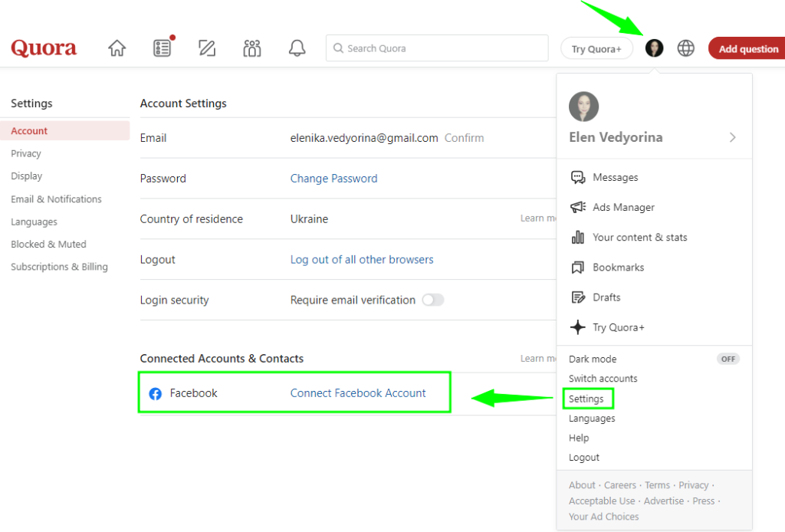Go to Quora home feed icon
Screen dimensions: 785x532
117,48
